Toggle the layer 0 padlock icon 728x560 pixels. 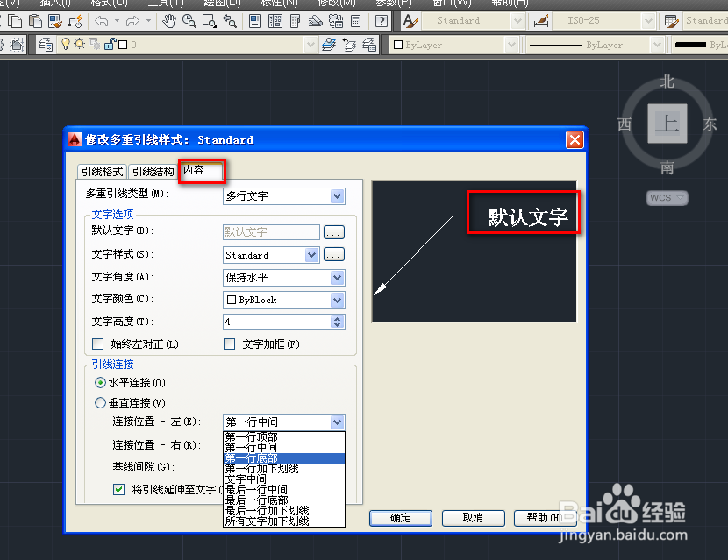110,44
